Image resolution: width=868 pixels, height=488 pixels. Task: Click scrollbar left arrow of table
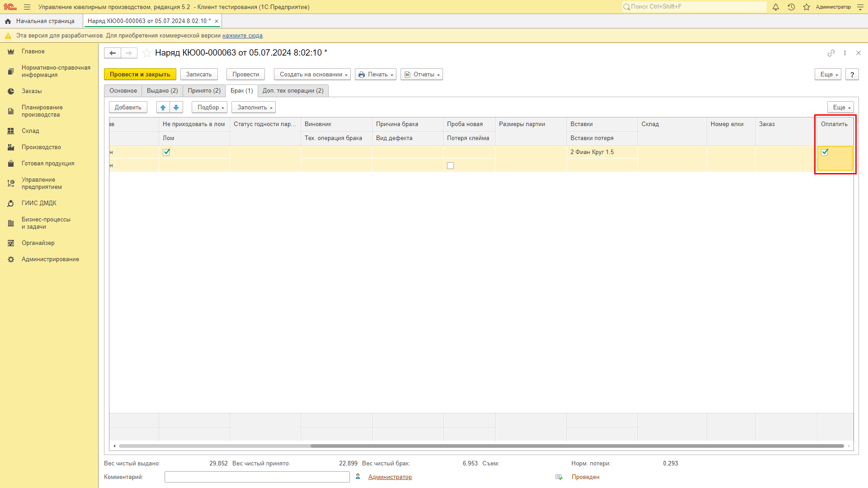(x=114, y=446)
